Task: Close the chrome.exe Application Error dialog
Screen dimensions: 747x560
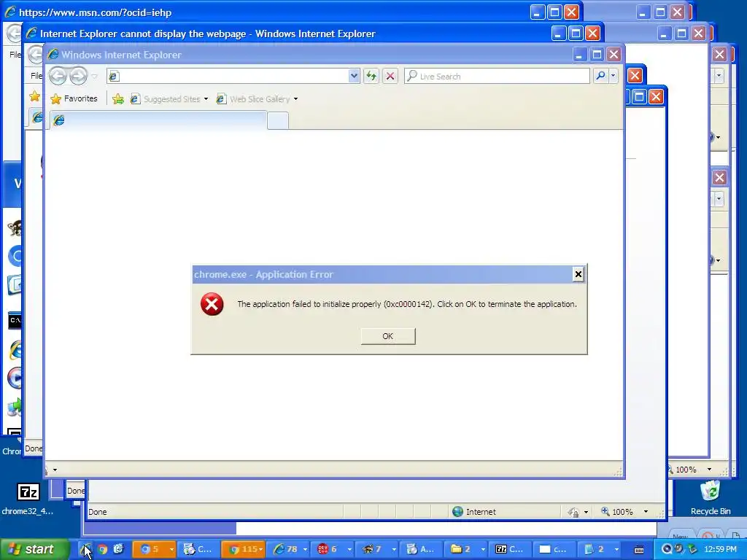Action: (x=578, y=274)
